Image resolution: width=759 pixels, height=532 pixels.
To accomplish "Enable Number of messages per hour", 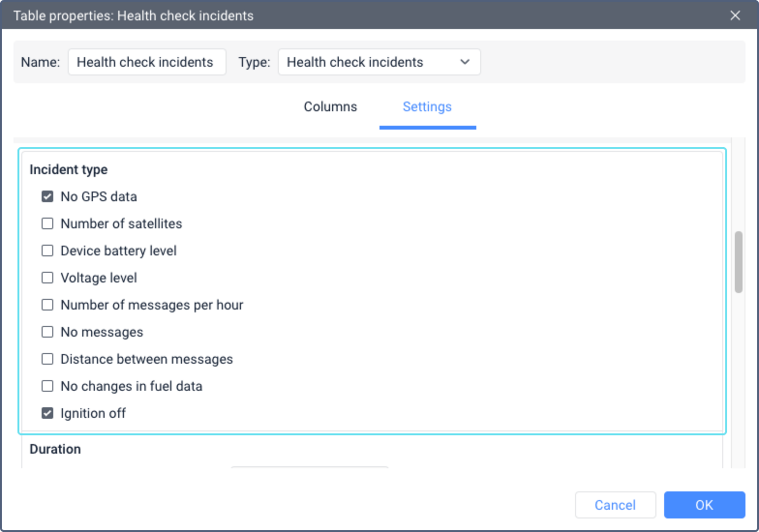I will (47, 305).
